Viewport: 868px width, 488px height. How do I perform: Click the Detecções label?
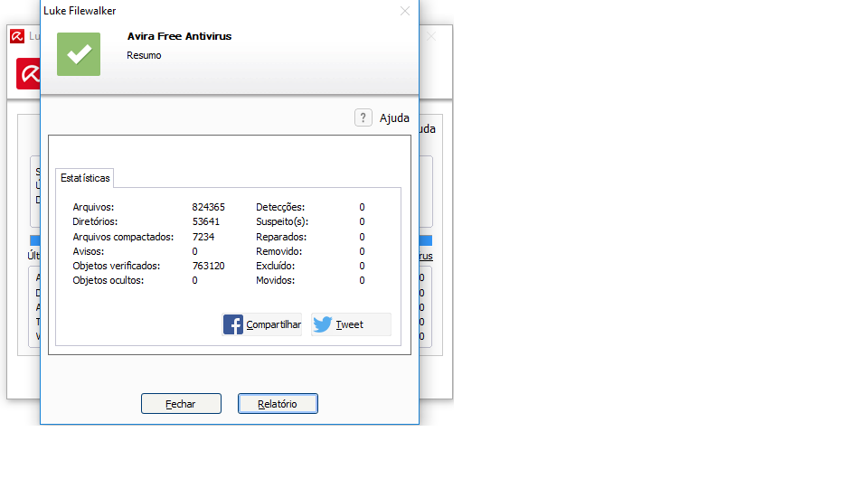click(280, 207)
